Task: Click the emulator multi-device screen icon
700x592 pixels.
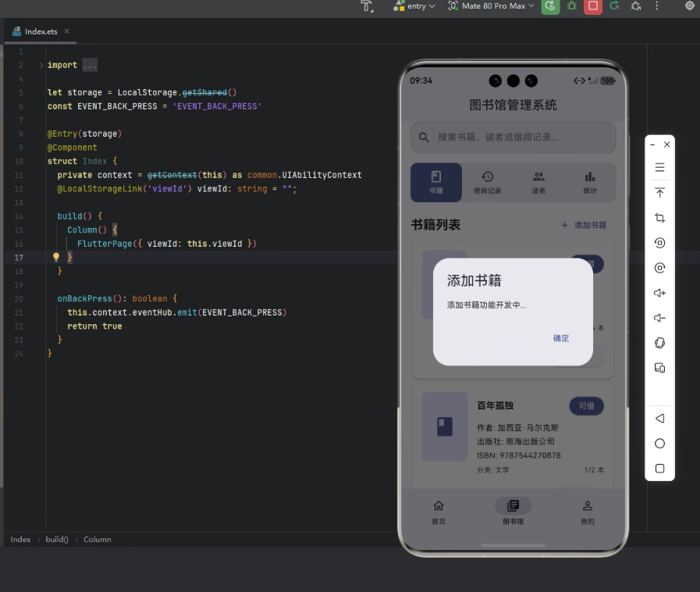Action: [x=660, y=368]
